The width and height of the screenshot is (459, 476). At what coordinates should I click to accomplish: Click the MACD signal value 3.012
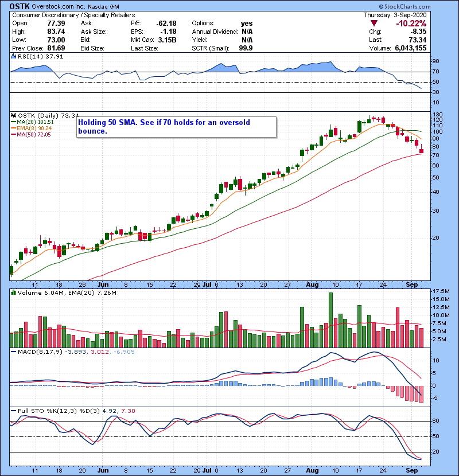tap(100, 352)
